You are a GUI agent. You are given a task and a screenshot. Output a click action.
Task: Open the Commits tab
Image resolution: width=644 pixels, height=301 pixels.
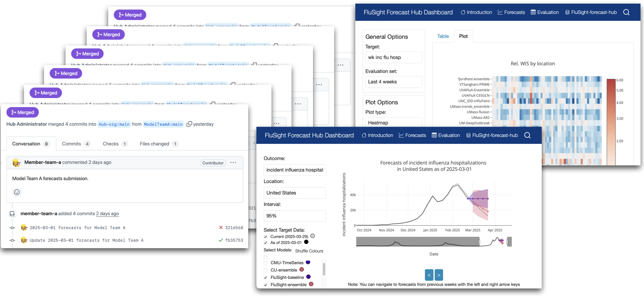71,144
